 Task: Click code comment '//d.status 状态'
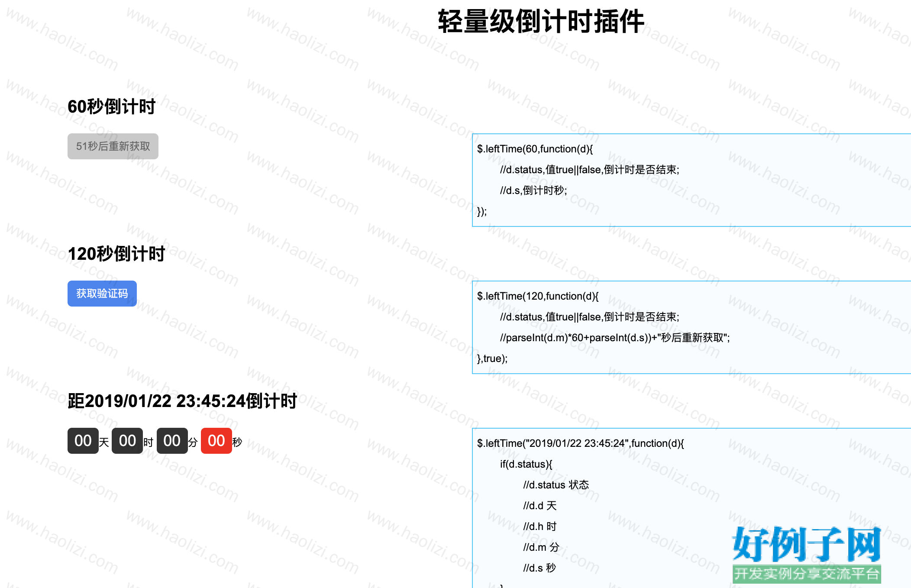click(556, 485)
